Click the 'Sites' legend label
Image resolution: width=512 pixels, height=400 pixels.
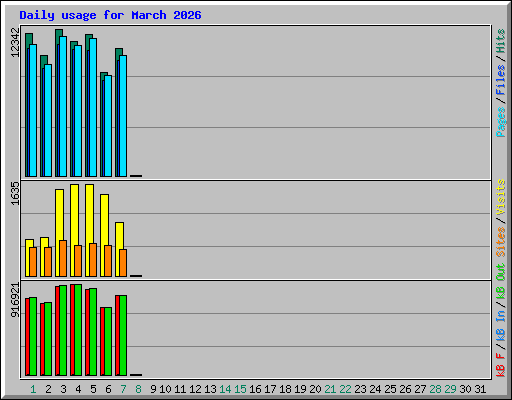501,242
